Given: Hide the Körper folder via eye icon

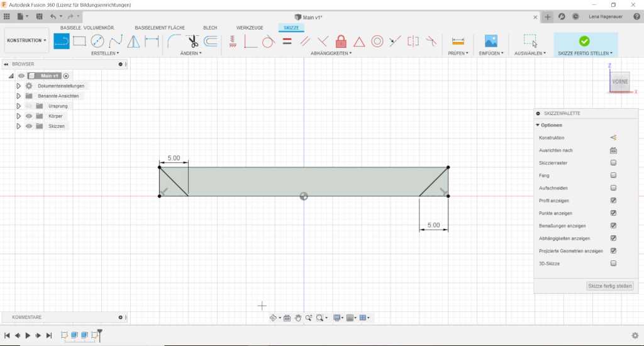Looking at the screenshot, I should [29, 116].
